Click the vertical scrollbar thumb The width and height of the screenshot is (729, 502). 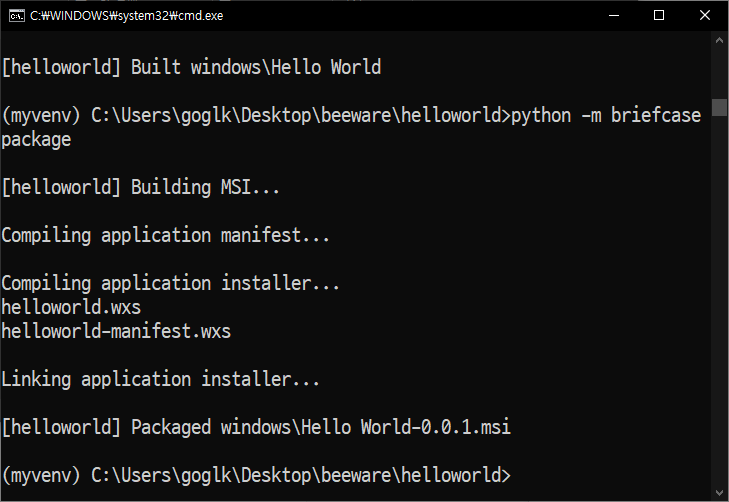click(719, 107)
